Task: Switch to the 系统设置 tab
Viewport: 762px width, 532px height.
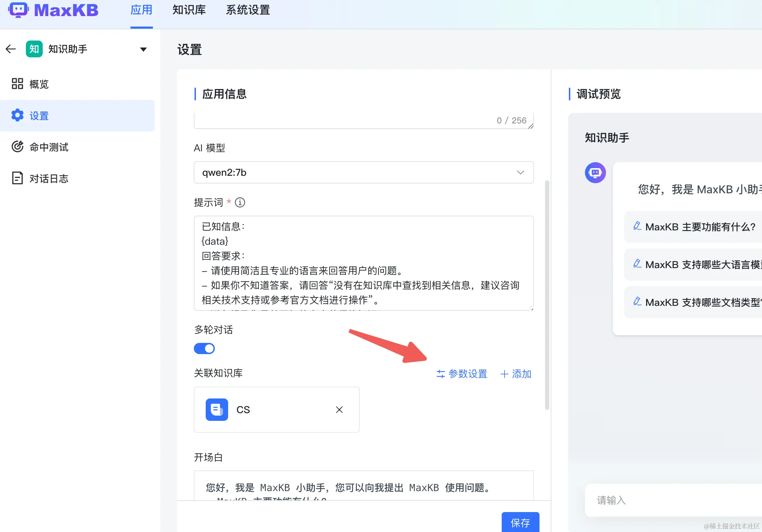Action: (248, 10)
